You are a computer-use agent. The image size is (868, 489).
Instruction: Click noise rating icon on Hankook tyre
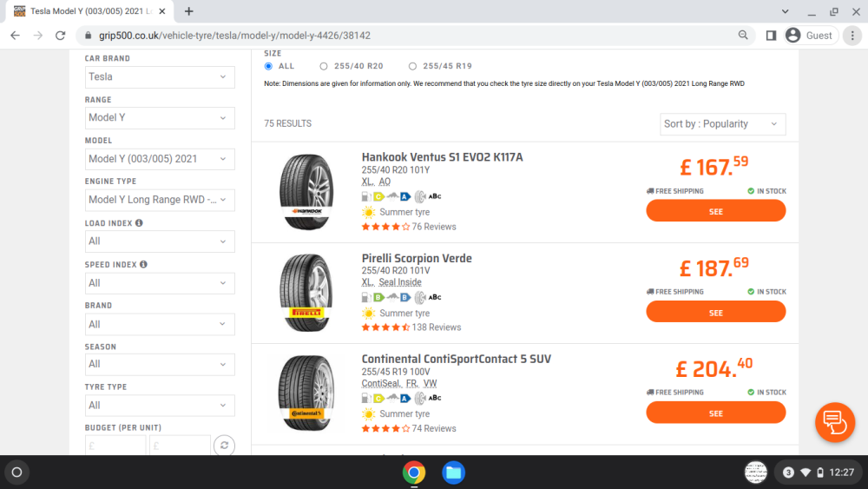[x=428, y=196]
